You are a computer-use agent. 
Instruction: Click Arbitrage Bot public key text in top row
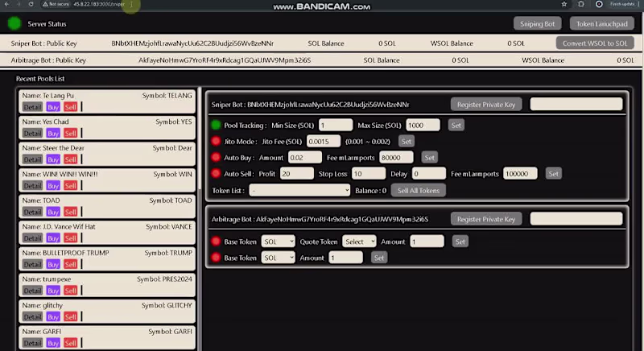pyautogui.click(x=225, y=60)
